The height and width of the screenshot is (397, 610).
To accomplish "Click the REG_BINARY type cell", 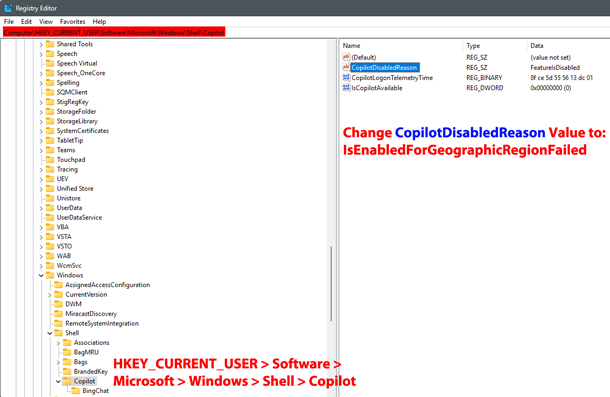I will point(484,78).
